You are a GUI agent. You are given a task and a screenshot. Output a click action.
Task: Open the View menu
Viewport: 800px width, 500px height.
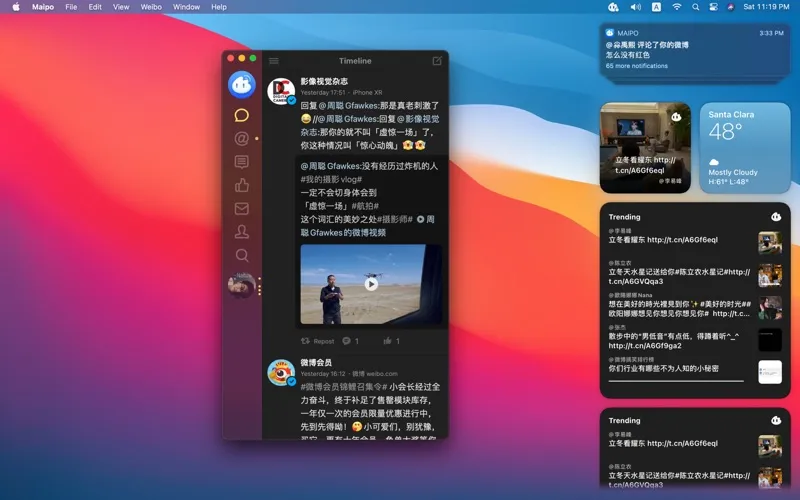click(x=121, y=7)
